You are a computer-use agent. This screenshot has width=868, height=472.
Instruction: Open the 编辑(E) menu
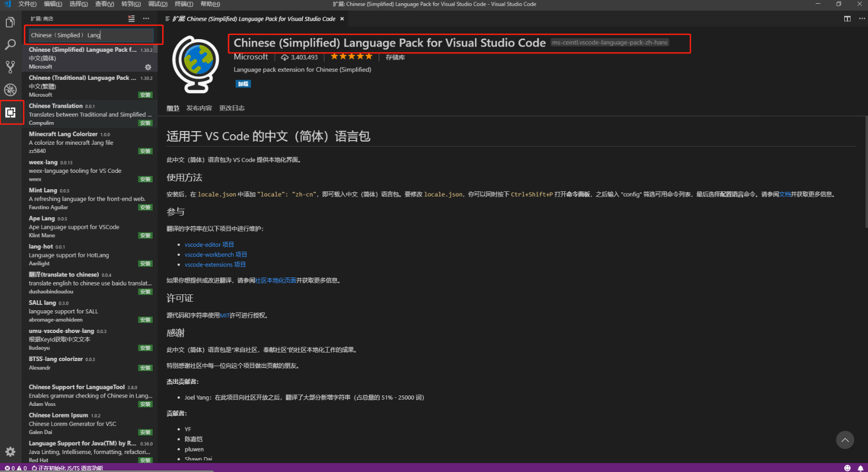(x=53, y=4)
